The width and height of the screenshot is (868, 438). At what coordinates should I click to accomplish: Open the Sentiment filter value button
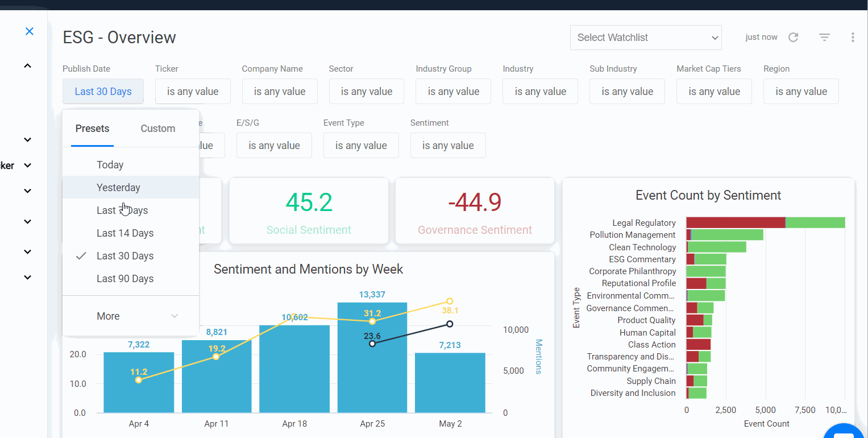448,146
